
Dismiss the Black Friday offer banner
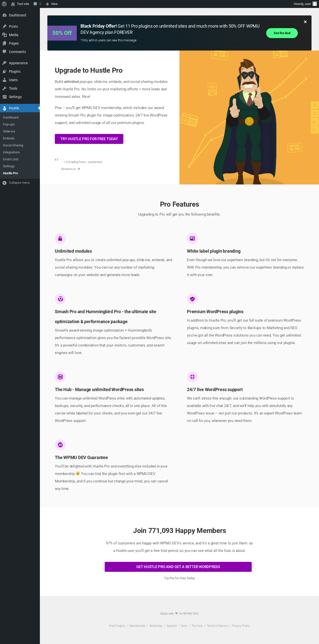point(305,22)
